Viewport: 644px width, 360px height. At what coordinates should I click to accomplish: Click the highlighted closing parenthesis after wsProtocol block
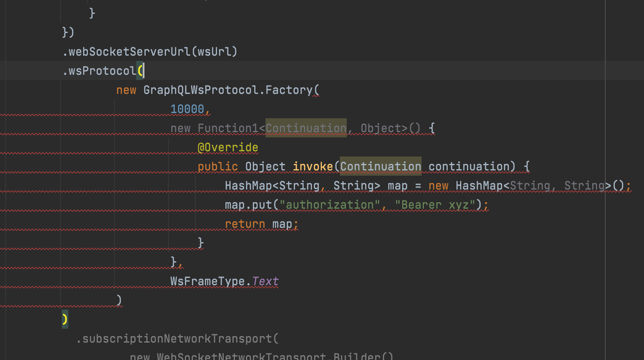pyautogui.click(x=64, y=319)
